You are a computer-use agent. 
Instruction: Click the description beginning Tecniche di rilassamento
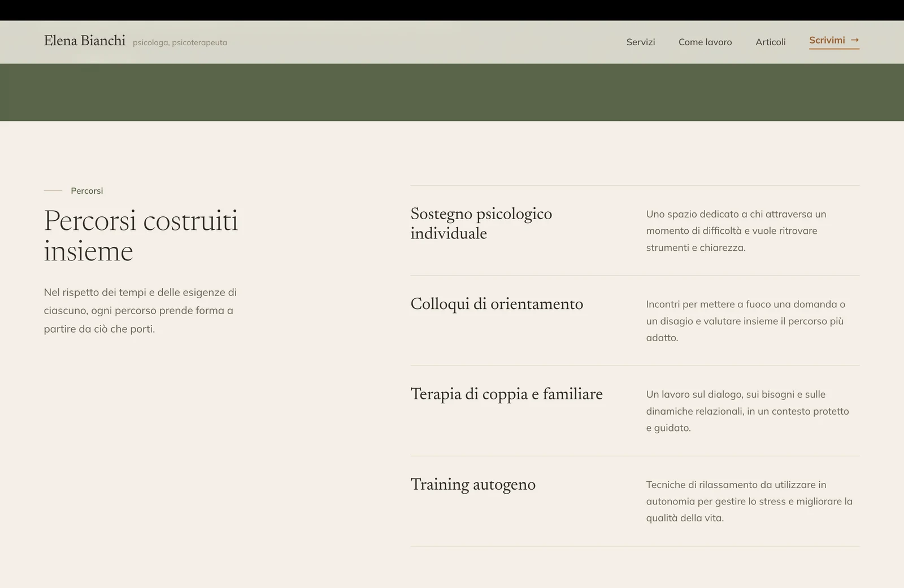pos(749,501)
